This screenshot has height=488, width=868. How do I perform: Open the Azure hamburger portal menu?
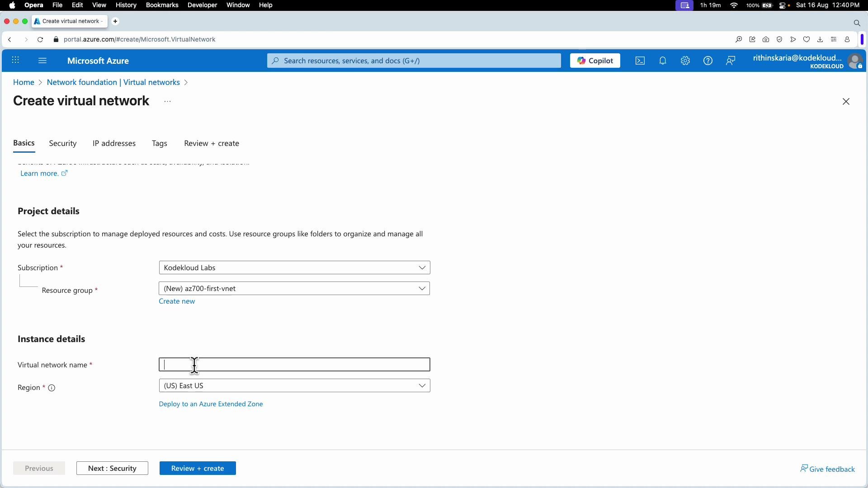(x=42, y=60)
